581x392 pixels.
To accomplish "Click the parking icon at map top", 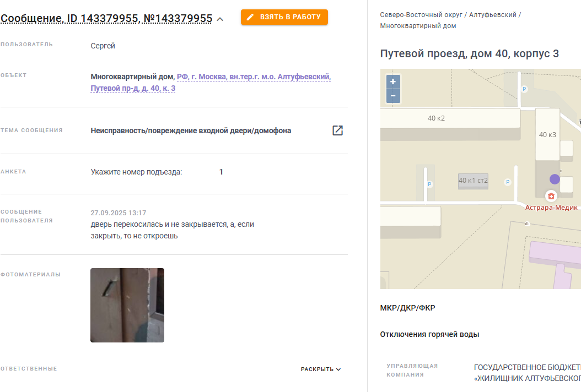I will click(x=524, y=89).
